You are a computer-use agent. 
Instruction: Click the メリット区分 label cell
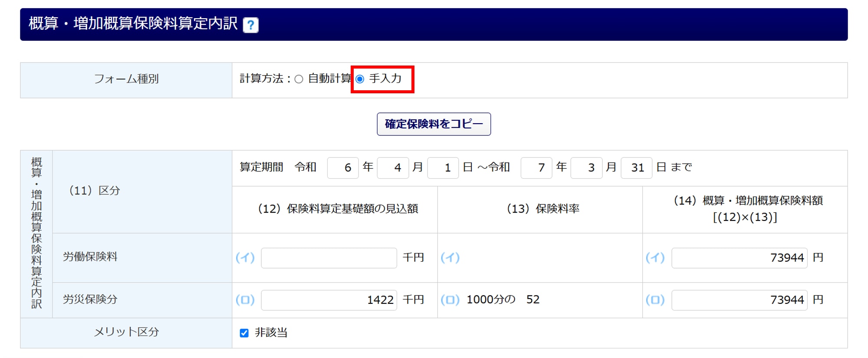click(126, 333)
